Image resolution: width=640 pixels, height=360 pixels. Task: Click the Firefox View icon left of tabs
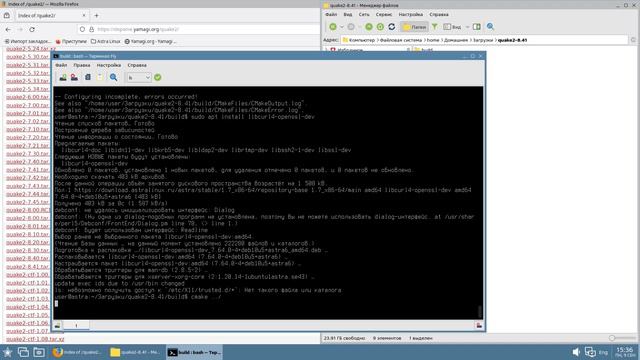(7, 16)
